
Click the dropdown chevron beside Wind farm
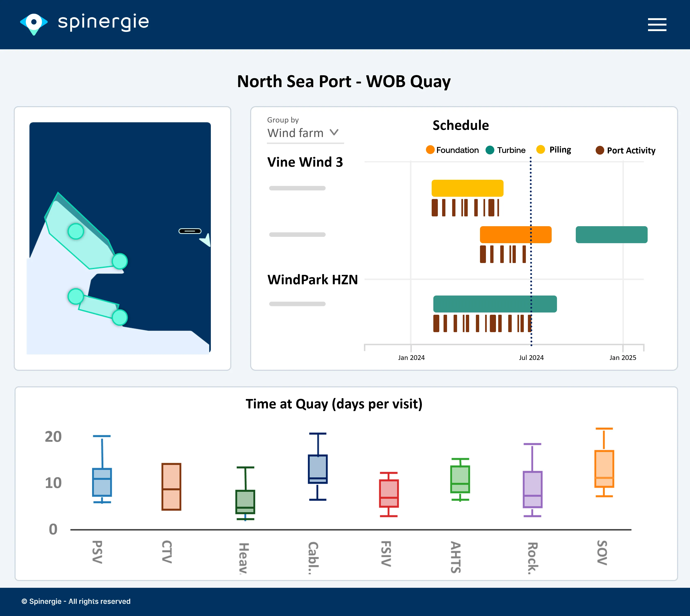[334, 132]
